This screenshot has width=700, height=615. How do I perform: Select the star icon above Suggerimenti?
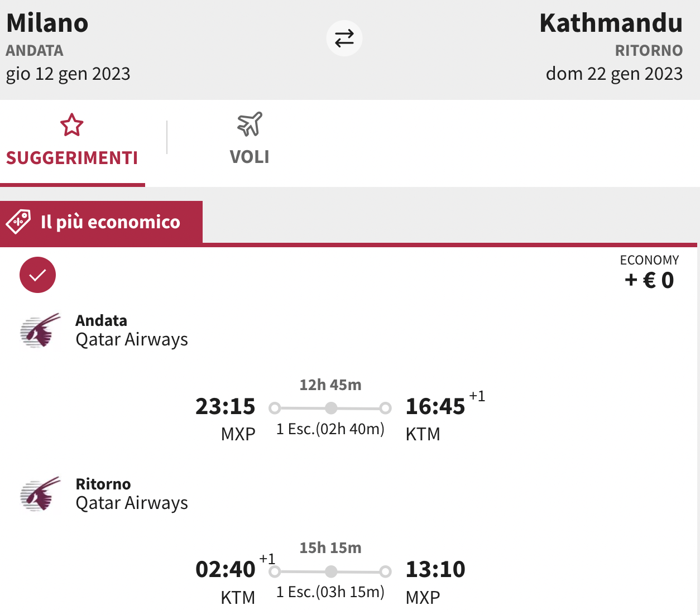[72, 125]
